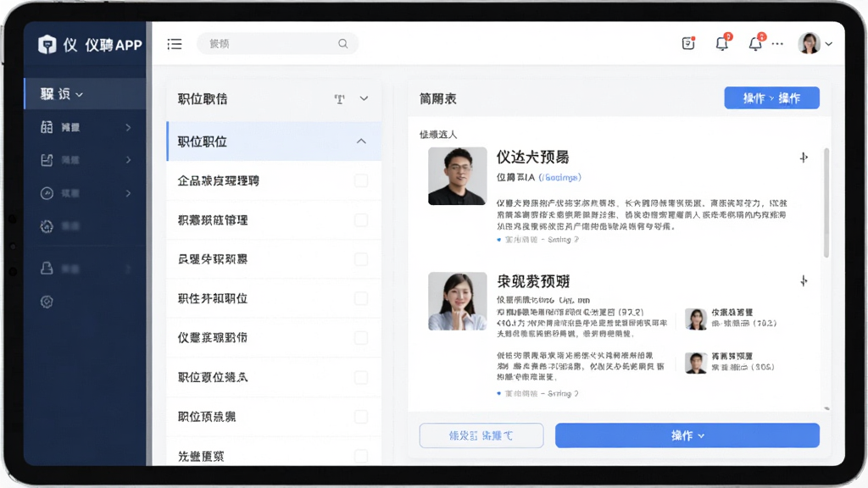Open the wide blue 操作 dropdown button
Screen dimensions: 868x488
(x=687, y=435)
